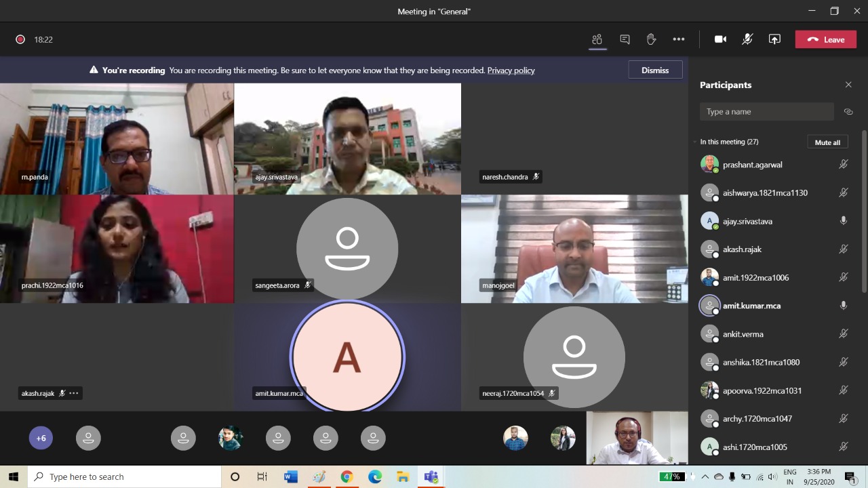Open the show participants icon
The height and width of the screenshot is (488, 868).
[597, 39]
